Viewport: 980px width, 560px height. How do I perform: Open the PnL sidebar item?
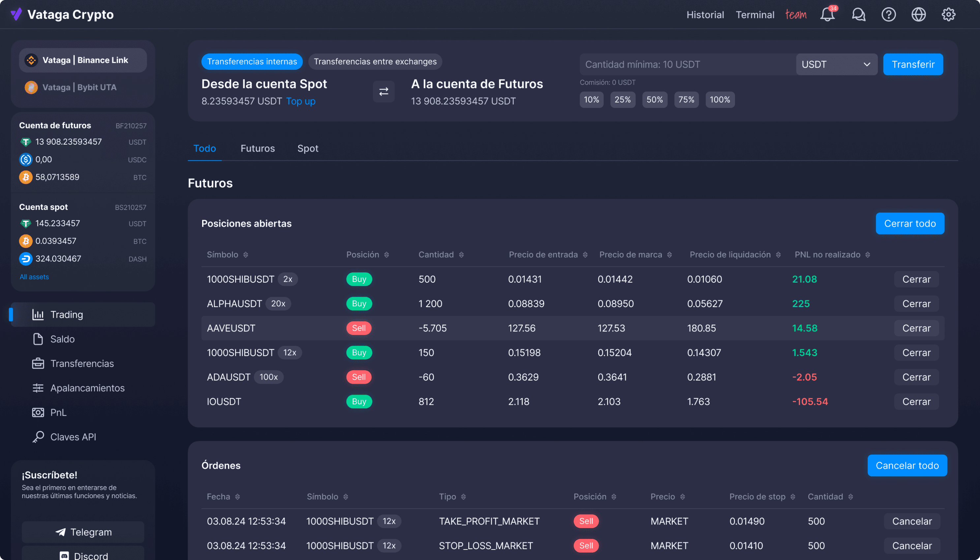click(x=58, y=412)
